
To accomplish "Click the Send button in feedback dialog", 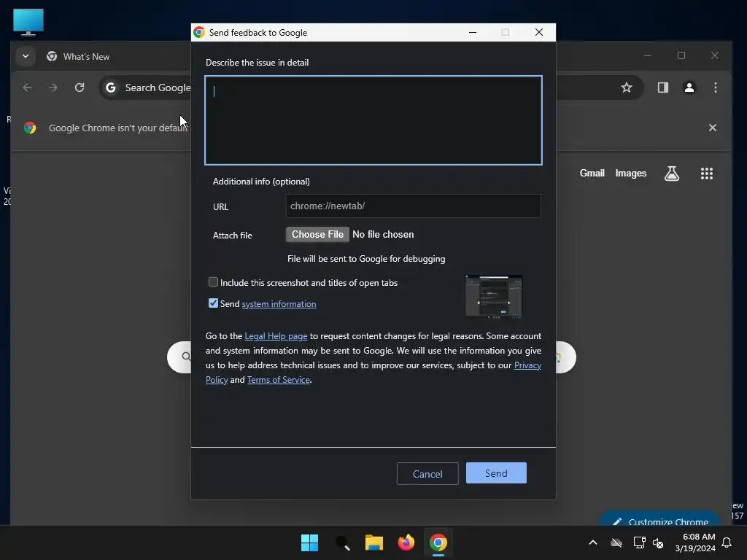I will point(496,472).
